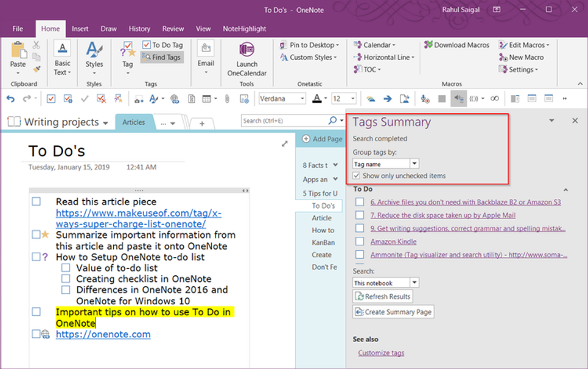Click the Email page icon

[x=206, y=48]
